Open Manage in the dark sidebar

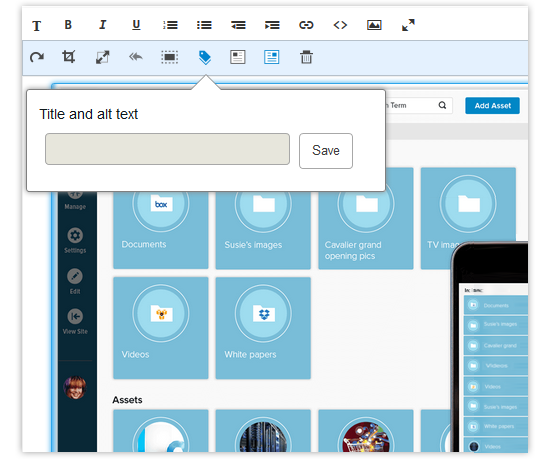click(x=75, y=201)
